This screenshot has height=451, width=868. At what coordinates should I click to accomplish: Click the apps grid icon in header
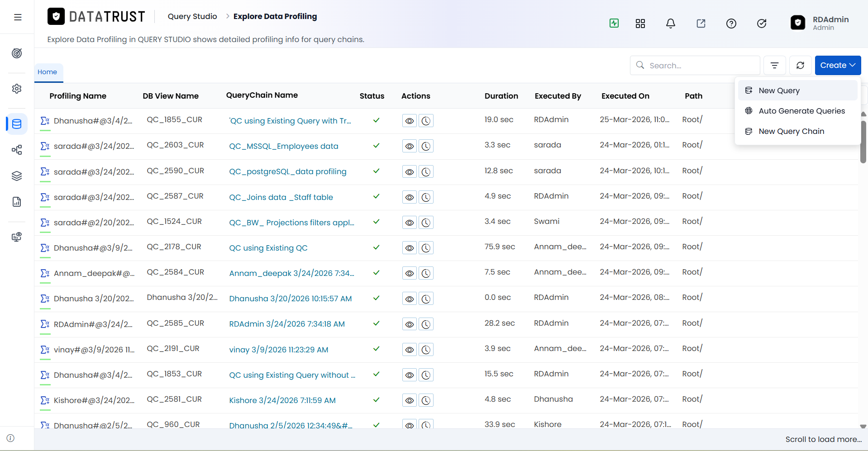pyautogui.click(x=640, y=24)
